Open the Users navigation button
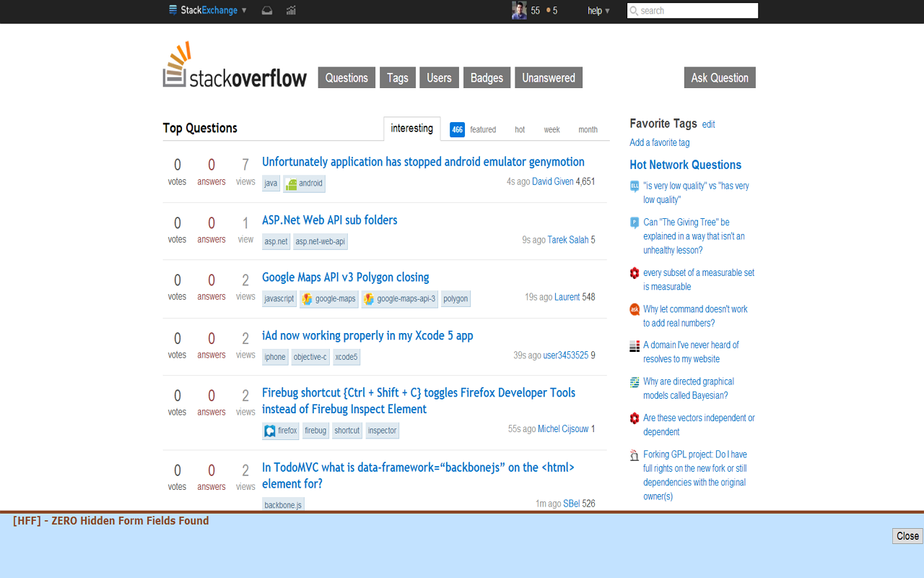 [x=439, y=78]
